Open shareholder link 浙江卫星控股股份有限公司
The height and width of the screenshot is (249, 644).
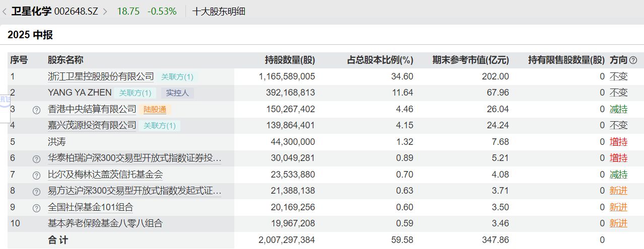tap(101, 76)
